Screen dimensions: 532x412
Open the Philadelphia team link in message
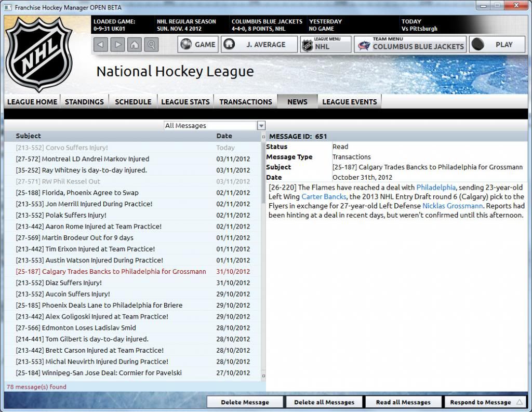(436, 188)
